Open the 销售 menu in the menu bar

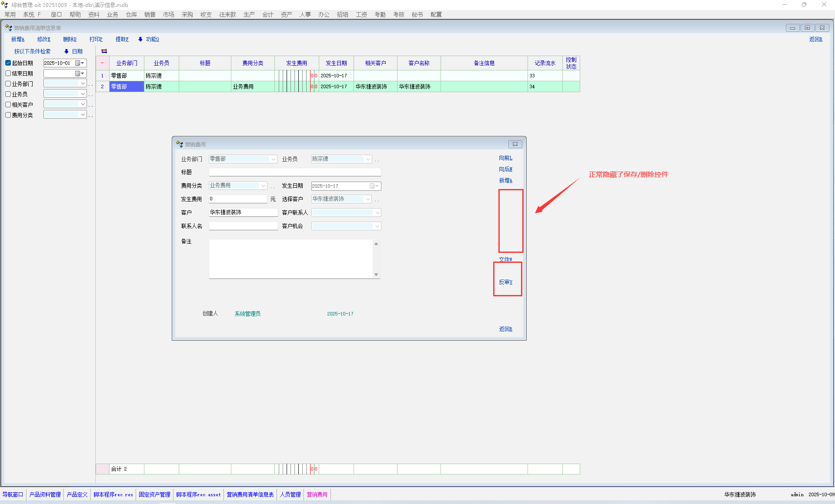point(150,14)
